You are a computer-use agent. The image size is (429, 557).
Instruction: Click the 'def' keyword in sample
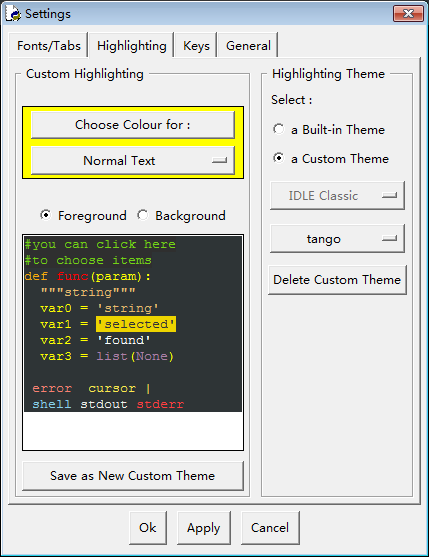pos(36,276)
